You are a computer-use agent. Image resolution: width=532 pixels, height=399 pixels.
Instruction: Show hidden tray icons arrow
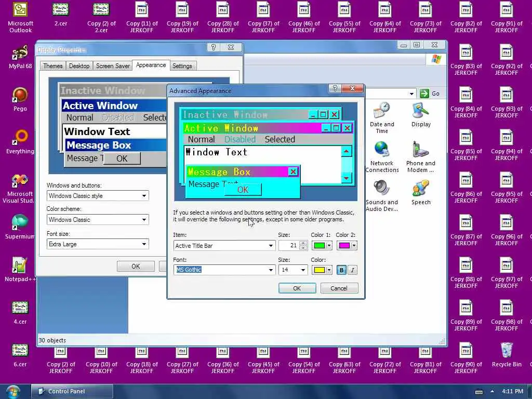(493, 391)
